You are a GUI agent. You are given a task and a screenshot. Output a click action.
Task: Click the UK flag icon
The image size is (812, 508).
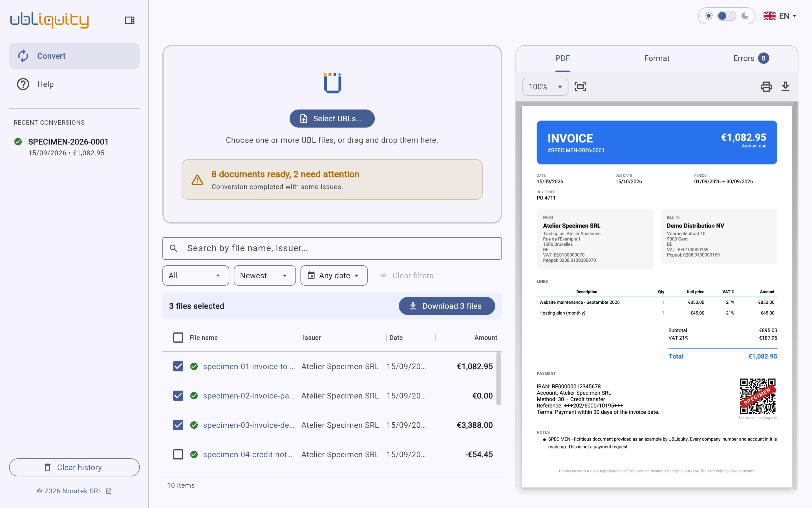[769, 16]
